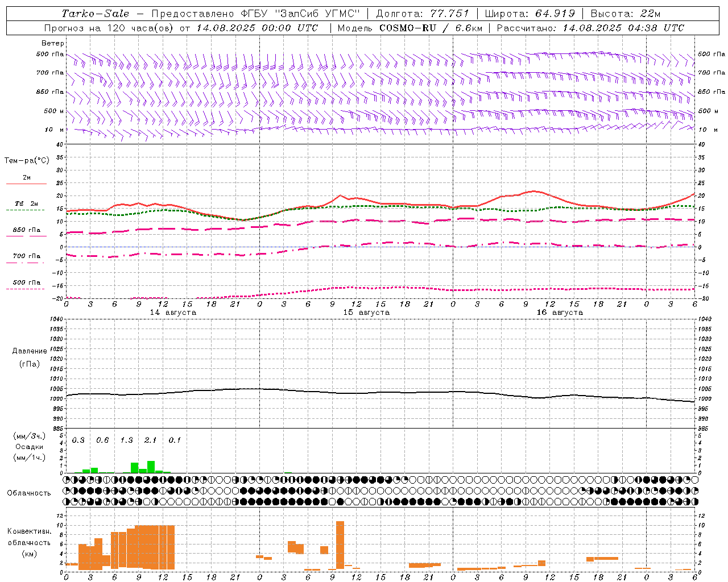728x582 pixels.
Task: Click the 'Осадки' precipitation label
Action: coord(29,447)
